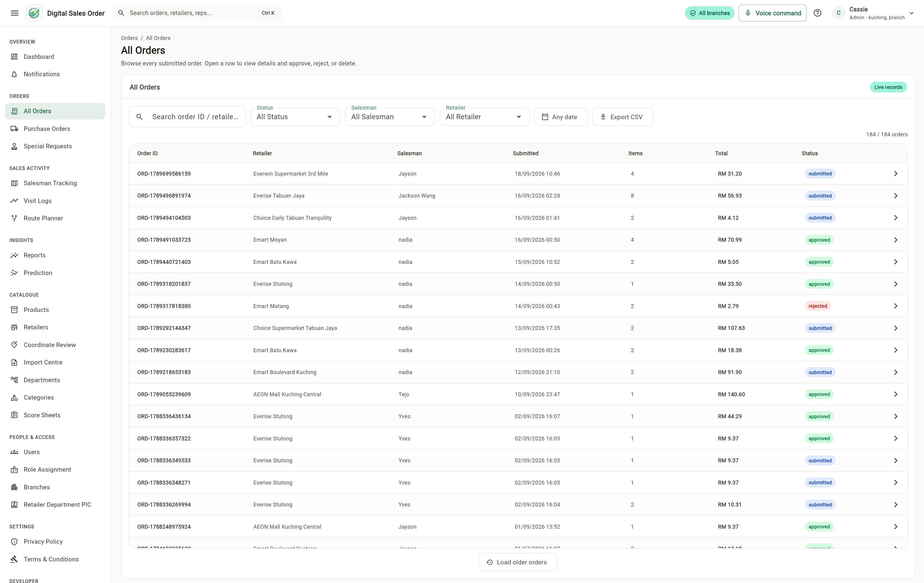The width and height of the screenshot is (924, 583).
Task: Click the Reports chart icon
Action: click(x=14, y=255)
